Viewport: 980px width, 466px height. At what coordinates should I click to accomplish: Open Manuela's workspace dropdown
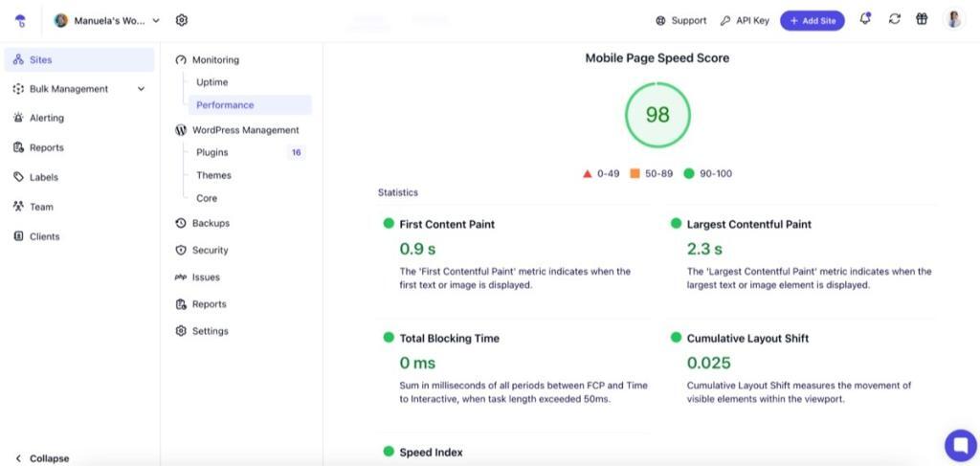(107, 20)
